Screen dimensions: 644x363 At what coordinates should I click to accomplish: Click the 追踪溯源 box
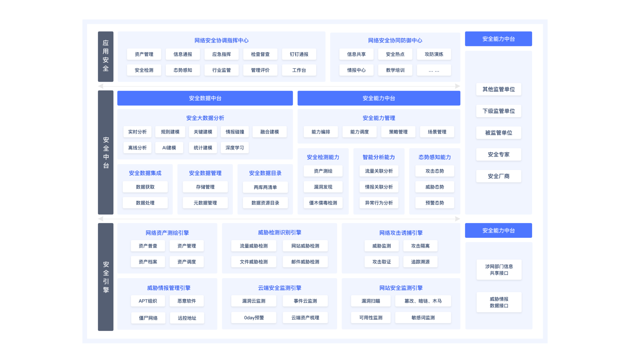point(420,262)
